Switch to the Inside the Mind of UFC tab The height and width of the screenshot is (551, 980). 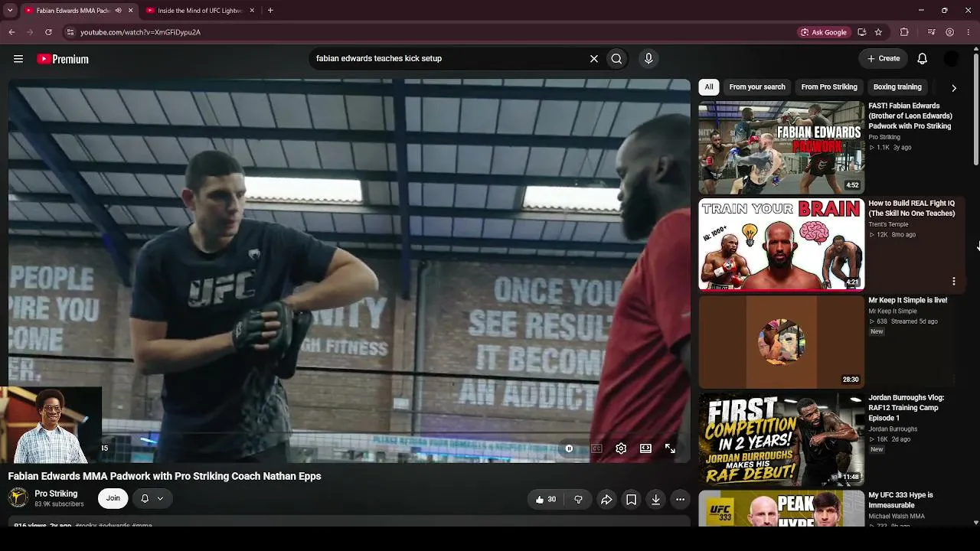tap(200, 11)
